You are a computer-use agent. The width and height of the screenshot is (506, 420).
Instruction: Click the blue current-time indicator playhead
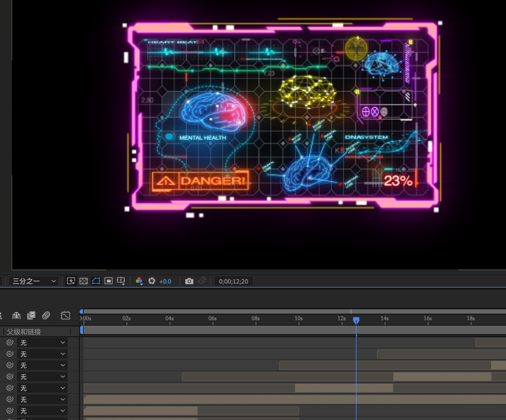(356, 321)
